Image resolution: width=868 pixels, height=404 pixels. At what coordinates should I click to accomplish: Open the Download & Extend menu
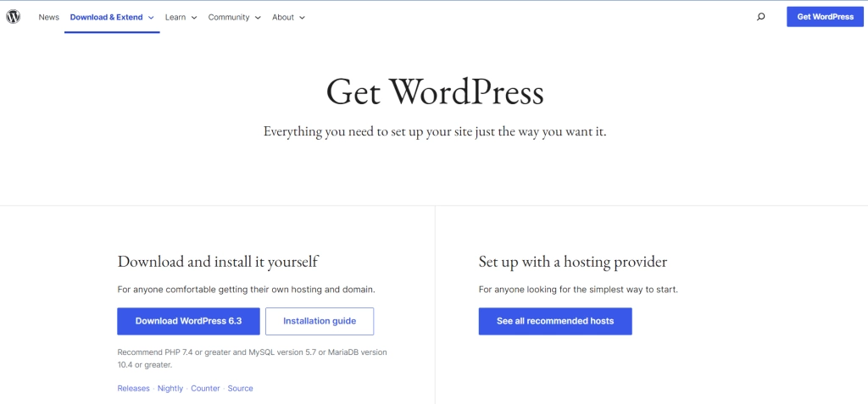(x=106, y=17)
